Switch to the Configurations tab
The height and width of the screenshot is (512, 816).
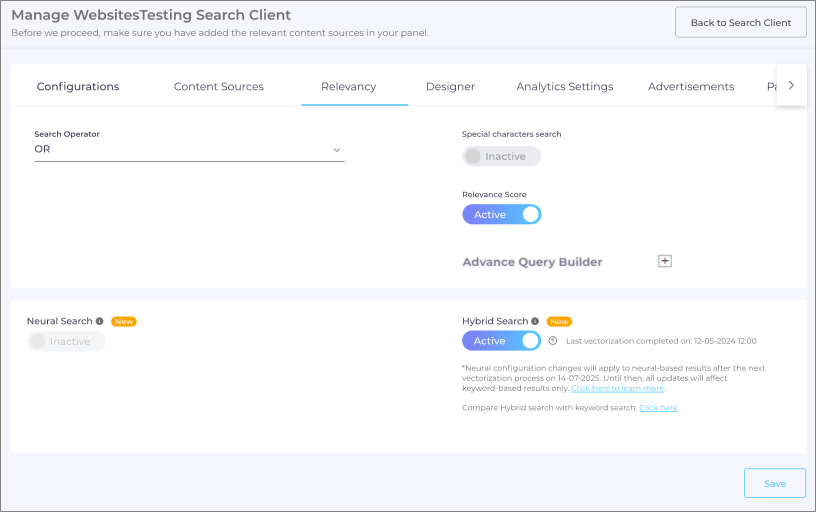tap(78, 86)
